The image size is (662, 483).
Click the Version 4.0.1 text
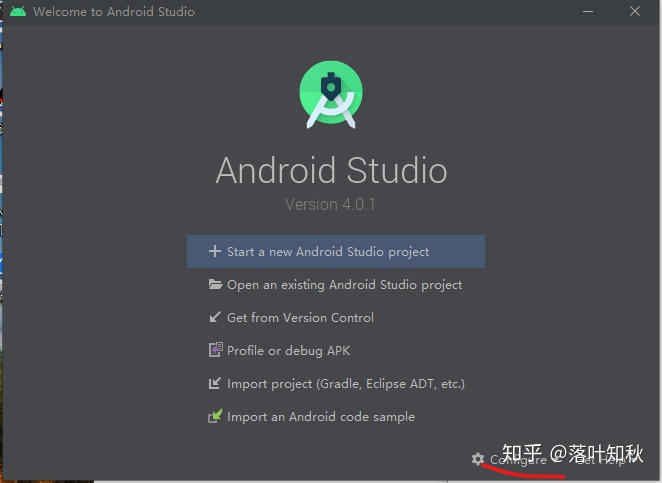(x=330, y=204)
